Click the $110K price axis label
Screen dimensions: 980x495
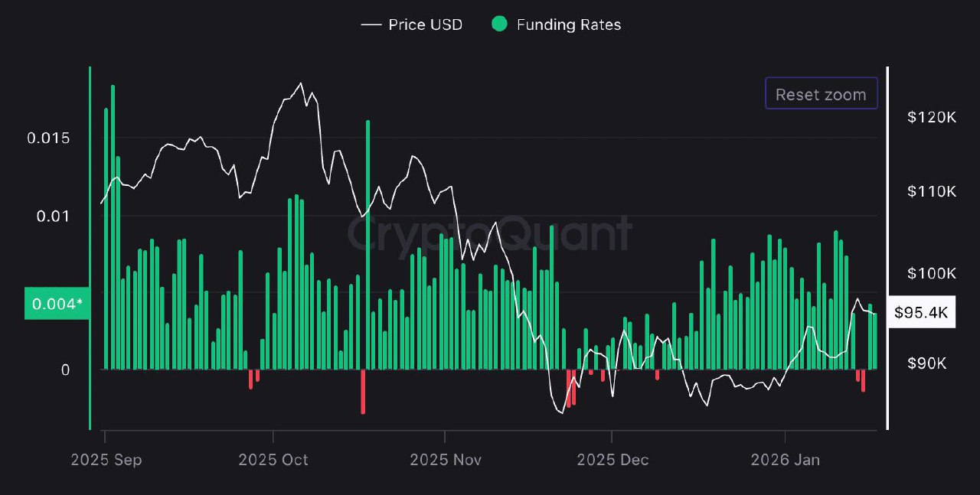pos(931,191)
